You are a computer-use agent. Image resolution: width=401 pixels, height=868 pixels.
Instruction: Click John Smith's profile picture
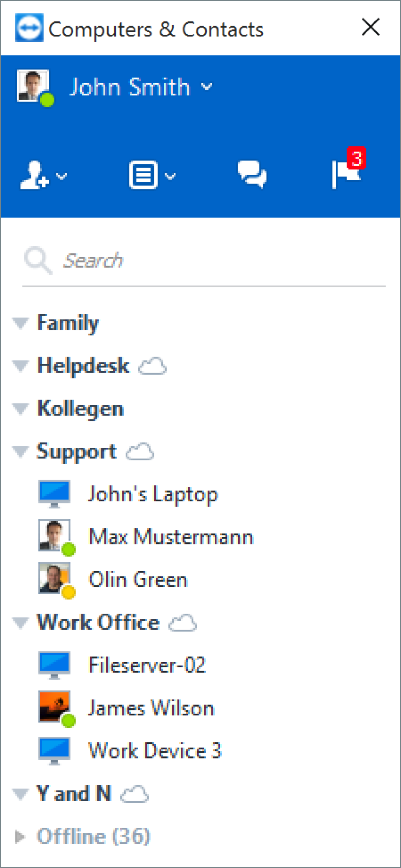click(x=33, y=86)
